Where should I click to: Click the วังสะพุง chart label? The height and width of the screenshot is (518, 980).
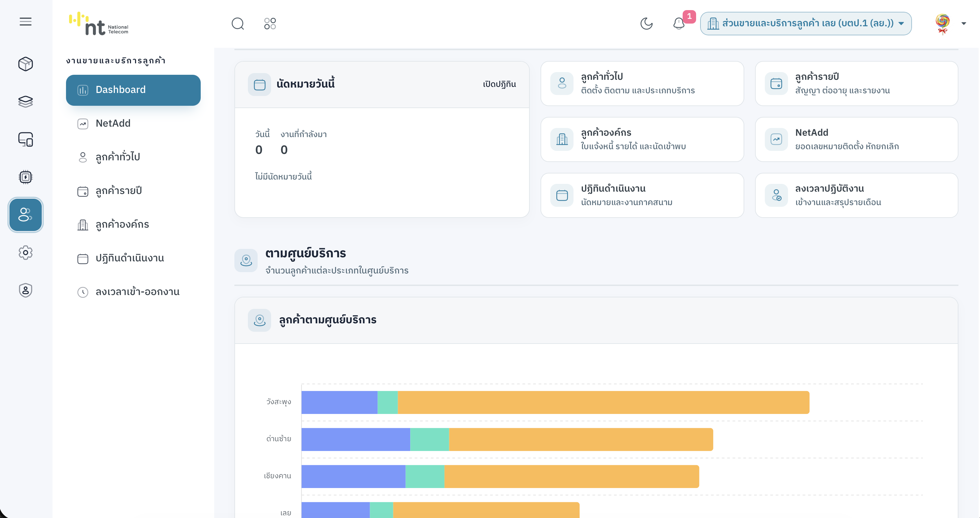(x=279, y=402)
